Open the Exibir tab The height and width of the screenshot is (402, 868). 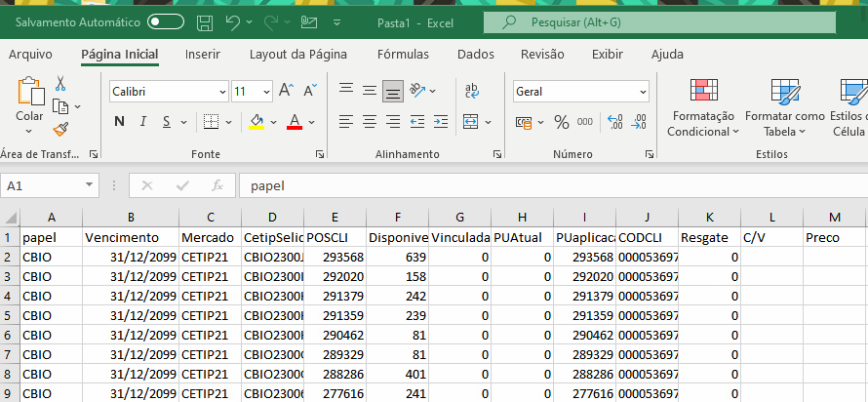(608, 55)
